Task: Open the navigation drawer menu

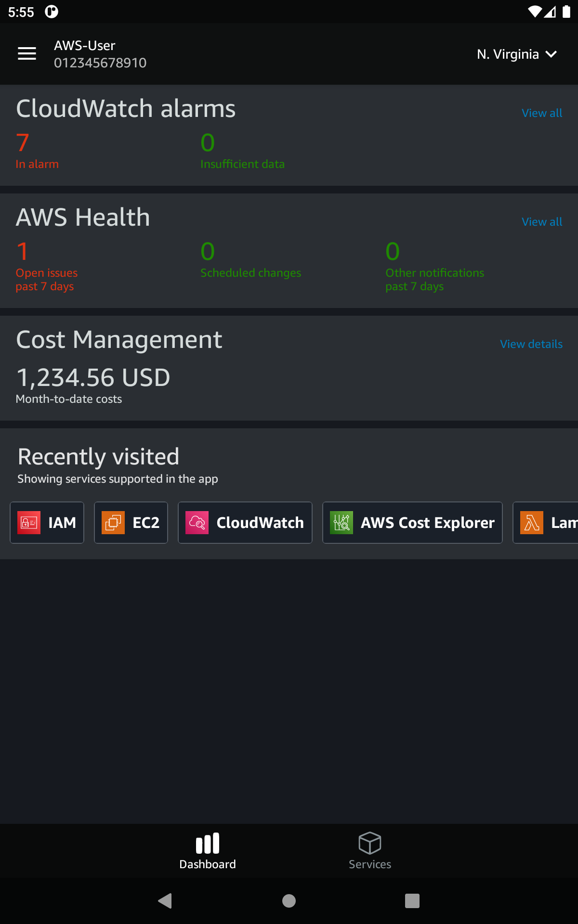Action: (x=26, y=54)
